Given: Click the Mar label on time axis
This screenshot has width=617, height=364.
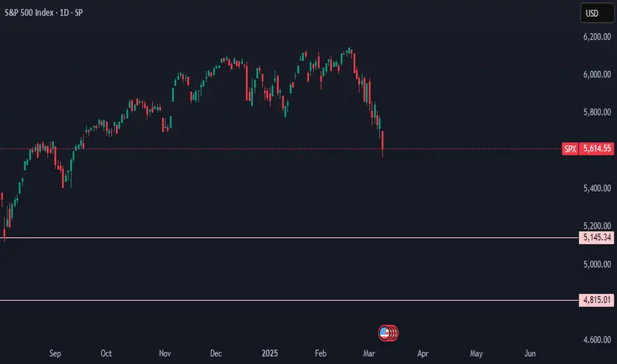Looking at the screenshot, I should click(369, 353).
